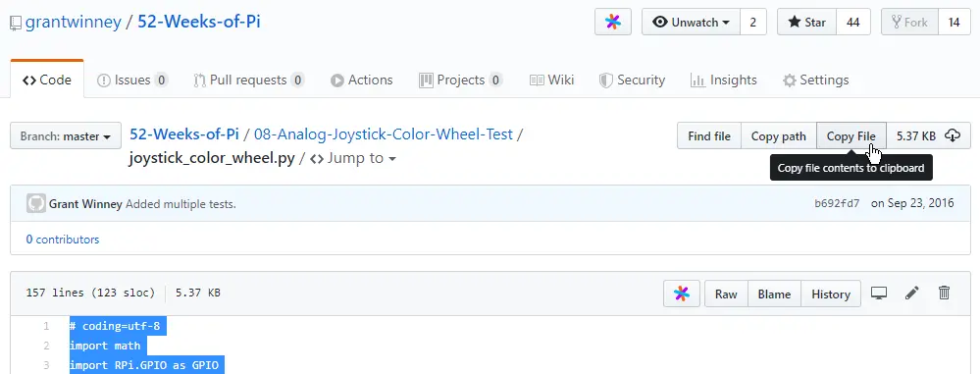Click line number 3

pyautogui.click(x=46, y=364)
